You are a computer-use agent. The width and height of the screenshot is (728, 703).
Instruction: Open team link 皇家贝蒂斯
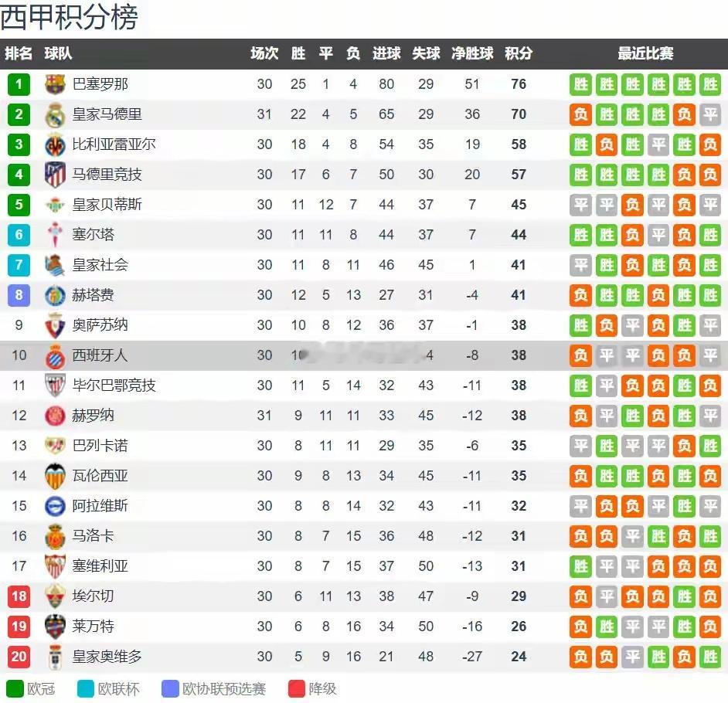tap(107, 205)
